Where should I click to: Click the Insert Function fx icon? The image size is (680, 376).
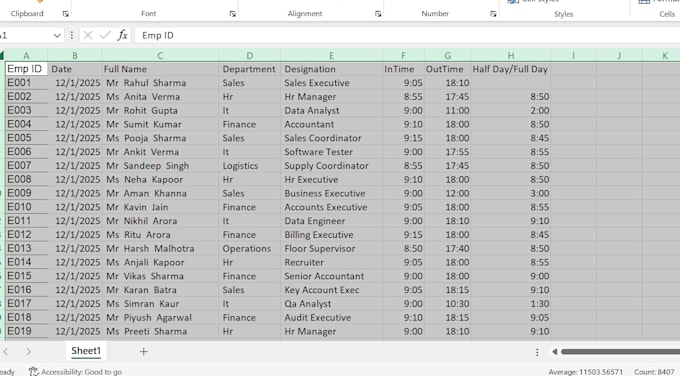click(x=122, y=35)
